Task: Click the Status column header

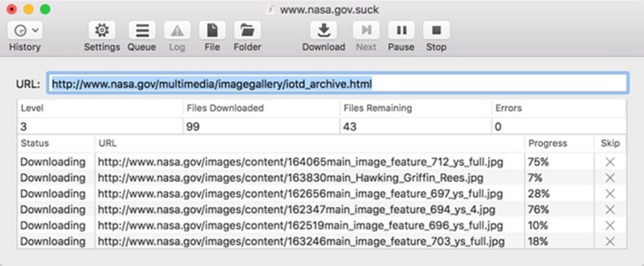Action: pyautogui.click(x=35, y=143)
